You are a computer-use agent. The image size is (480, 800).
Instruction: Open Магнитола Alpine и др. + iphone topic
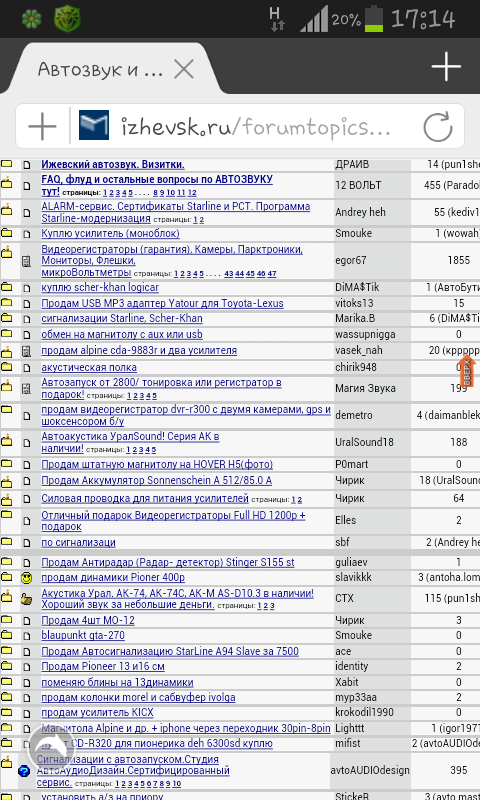pyautogui.click(x=186, y=729)
